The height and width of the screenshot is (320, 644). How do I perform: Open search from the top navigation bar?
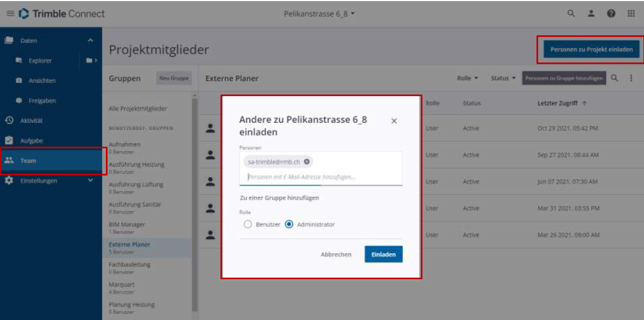tap(571, 12)
